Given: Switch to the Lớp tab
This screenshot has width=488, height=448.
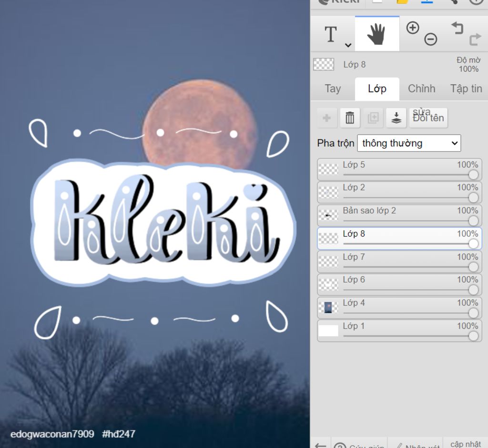Looking at the screenshot, I should click(377, 89).
